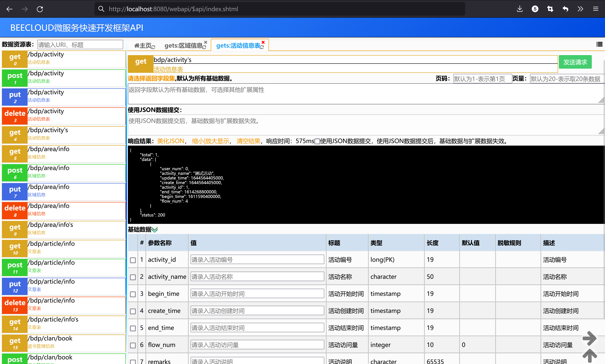Refresh the gets:活动信息表 tab icon
605x364 pixels.
pos(262,47)
